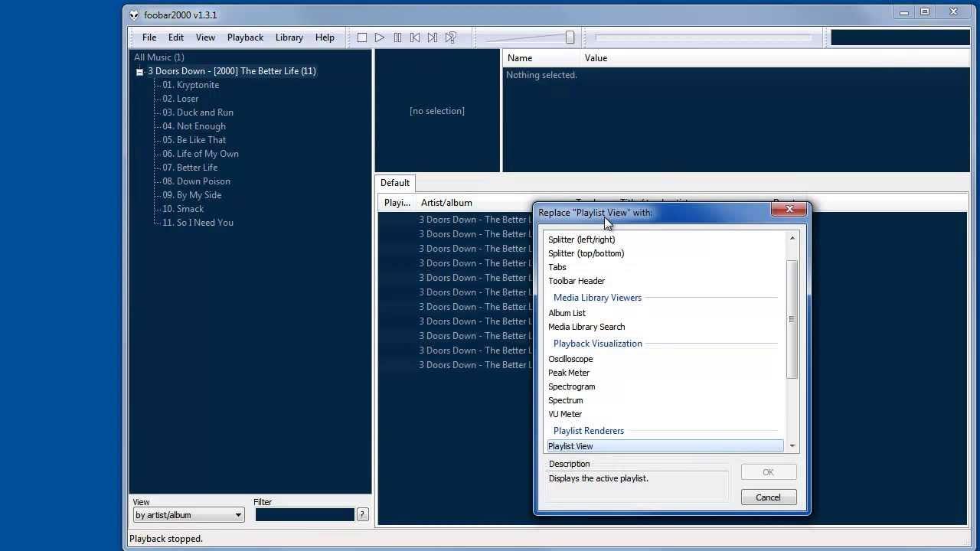This screenshot has height=551, width=980.
Task: Open the Library menu
Action: tap(289, 37)
